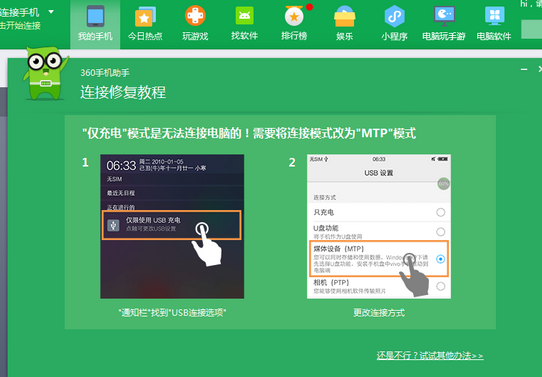
Task: Switch to 玩游戏 tab
Action: tap(195, 23)
